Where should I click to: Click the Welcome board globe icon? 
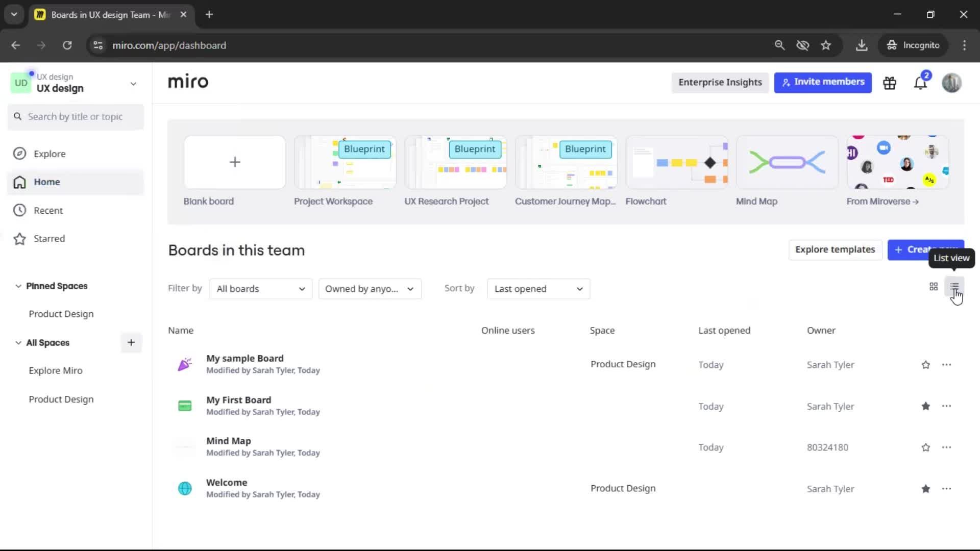184,488
